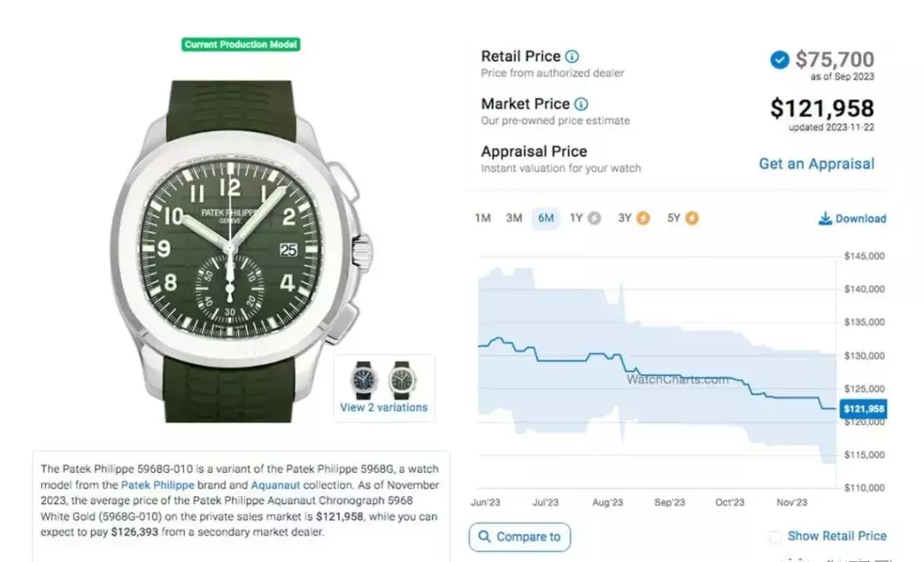Click the Compare to button
Viewport: 924px width, 562px height.
point(520,537)
